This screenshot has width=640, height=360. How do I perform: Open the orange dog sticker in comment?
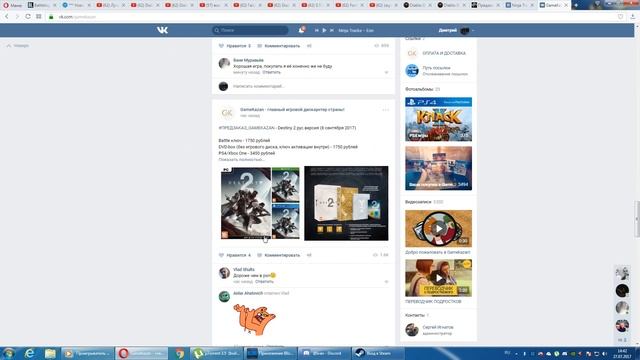(x=254, y=319)
